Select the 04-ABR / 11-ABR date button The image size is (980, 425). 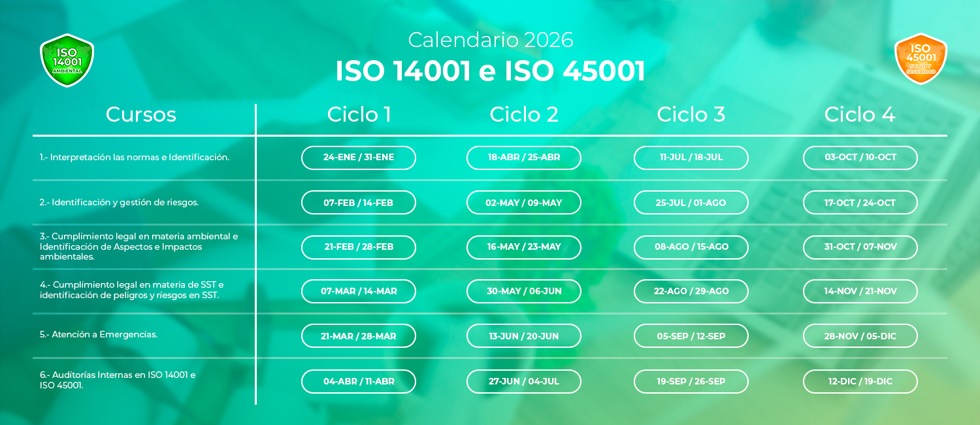click(358, 381)
